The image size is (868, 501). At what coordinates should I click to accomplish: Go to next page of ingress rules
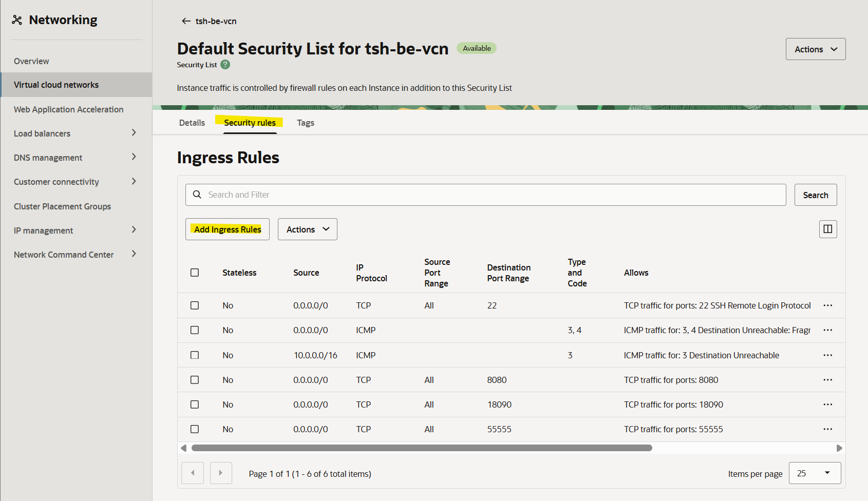[x=221, y=473]
